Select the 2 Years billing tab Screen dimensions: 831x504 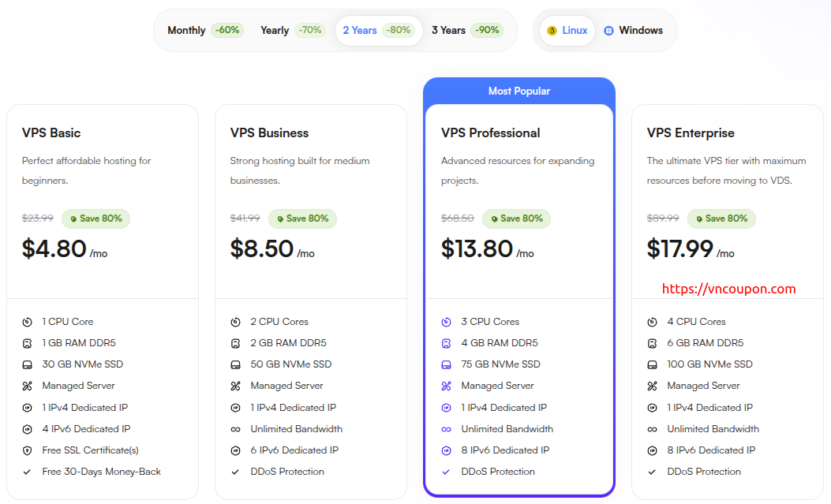point(378,31)
